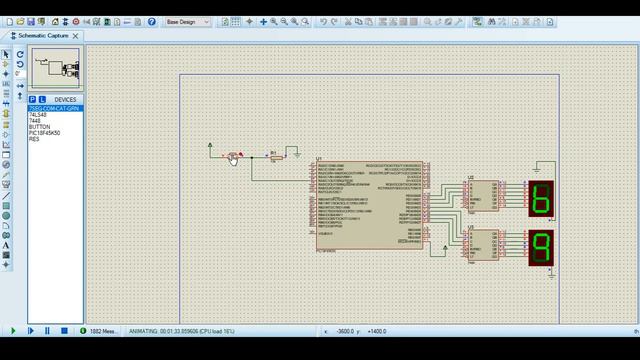
Task: Rotate anti-clockwise using the rotation icon
Action: tap(20, 64)
